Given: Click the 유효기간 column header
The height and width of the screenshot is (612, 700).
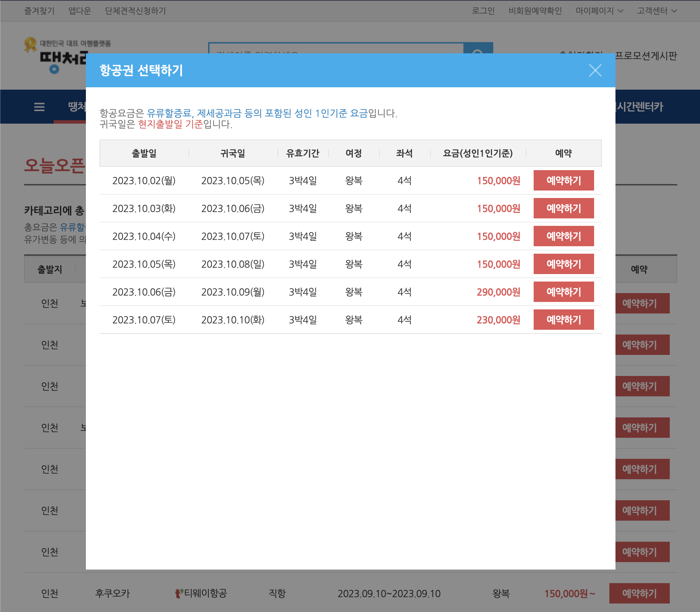Looking at the screenshot, I should [303, 154].
